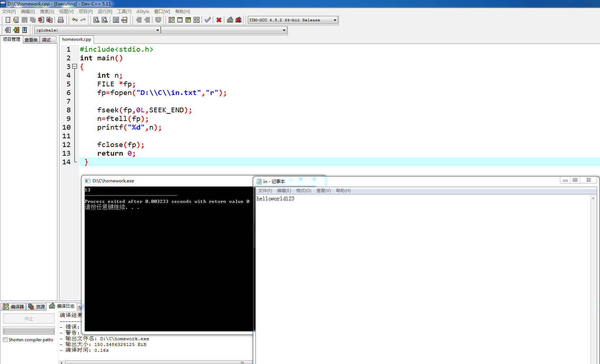
Task: Click the delete profiling information icon
Action: 238,20
